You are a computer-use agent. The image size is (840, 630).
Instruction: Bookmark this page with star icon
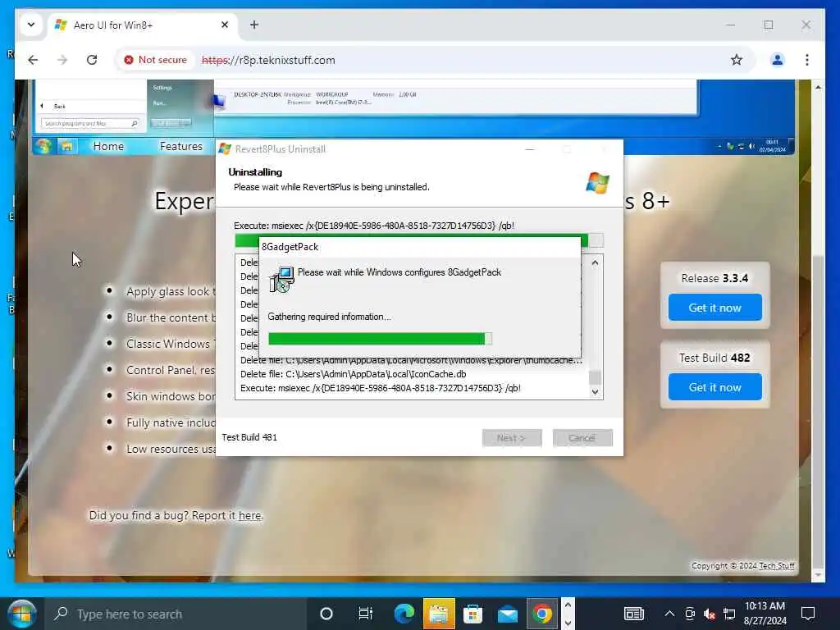pyautogui.click(x=737, y=60)
